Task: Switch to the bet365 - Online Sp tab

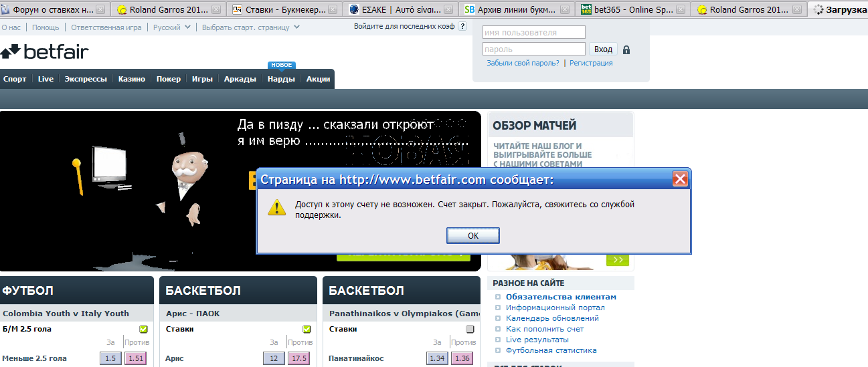Action: (x=633, y=9)
